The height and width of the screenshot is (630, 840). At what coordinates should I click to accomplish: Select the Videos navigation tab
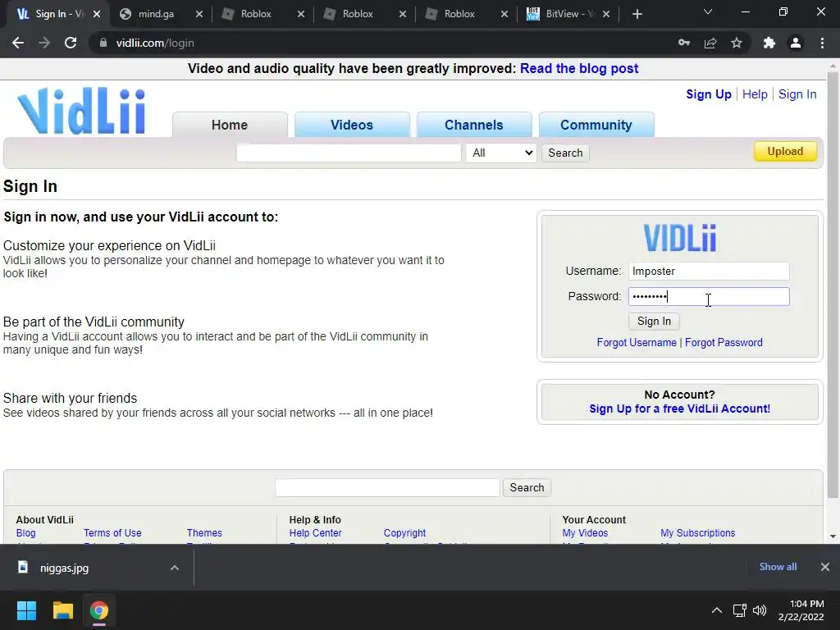(352, 125)
